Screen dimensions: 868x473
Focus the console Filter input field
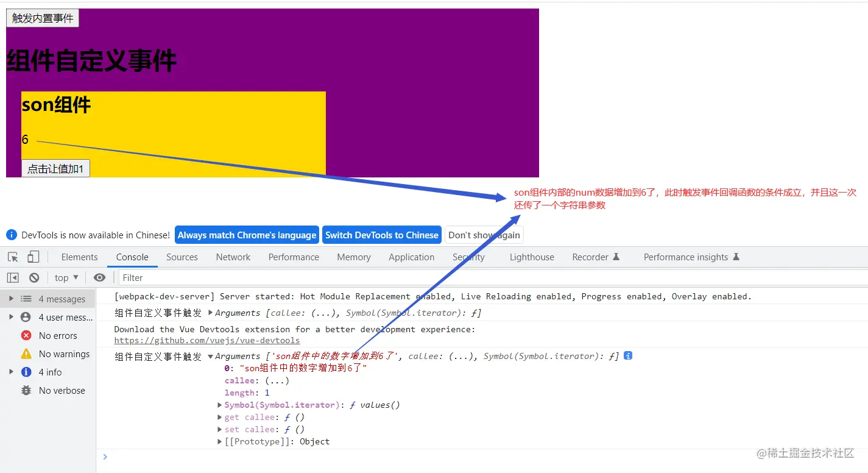click(x=492, y=277)
